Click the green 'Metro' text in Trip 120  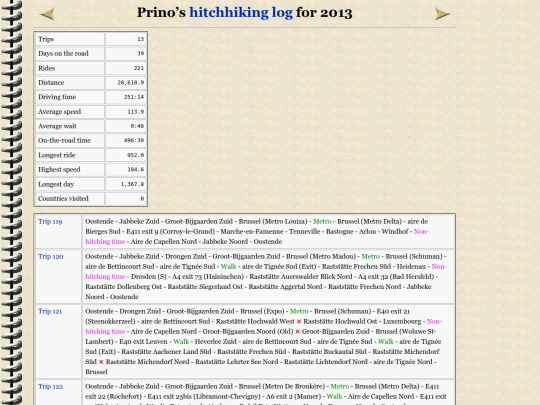click(x=371, y=257)
